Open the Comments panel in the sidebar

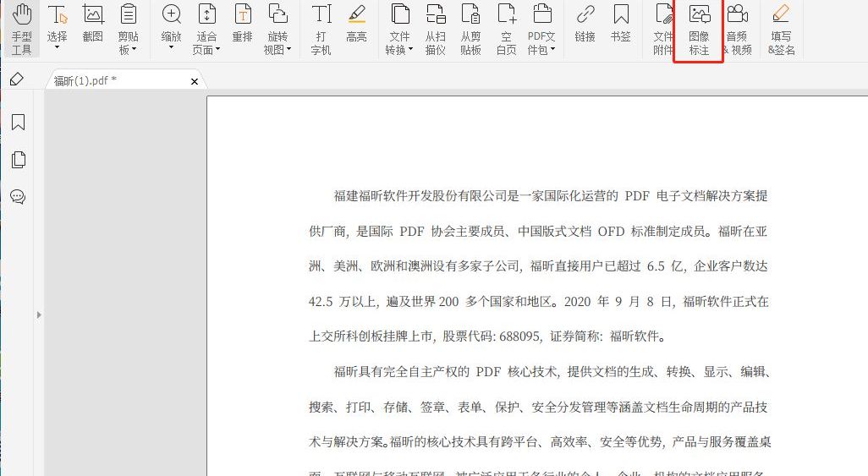(18, 196)
